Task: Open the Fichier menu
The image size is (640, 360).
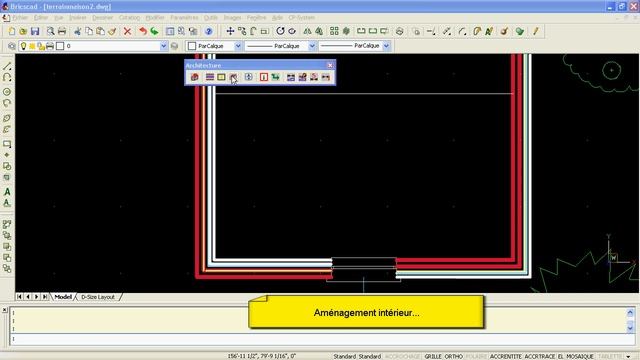Action: tap(20, 18)
